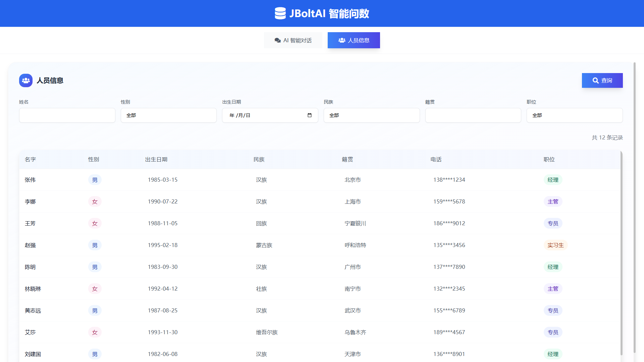Viewport: 644px width, 362px height.
Task: Click the inner table vertical scrollbar
Action: point(621,253)
